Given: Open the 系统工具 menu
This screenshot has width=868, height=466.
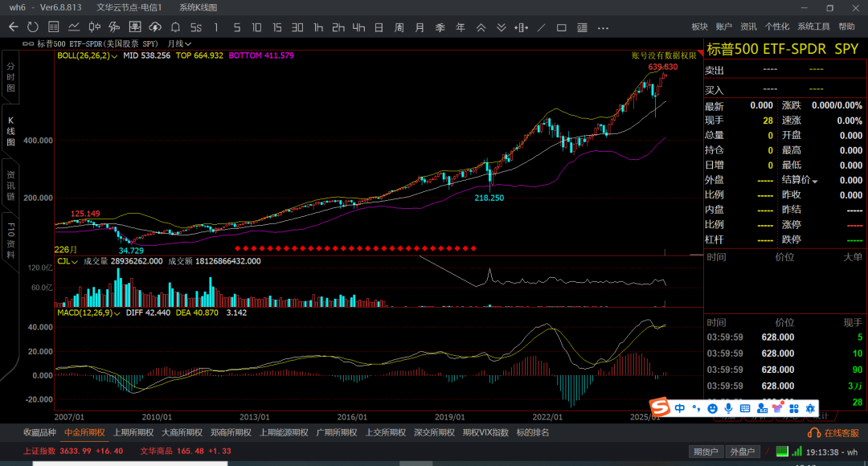Looking at the screenshot, I should (x=813, y=27).
